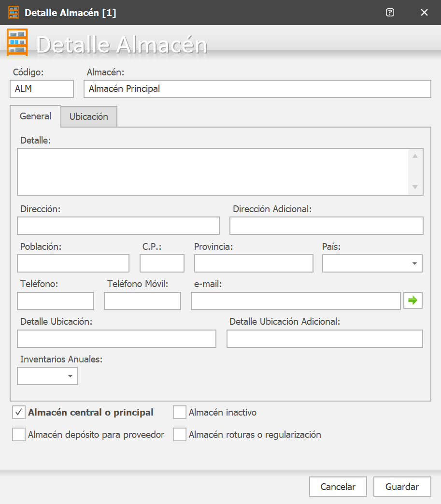
Task: Focus the Provincia field
Action: (x=254, y=263)
